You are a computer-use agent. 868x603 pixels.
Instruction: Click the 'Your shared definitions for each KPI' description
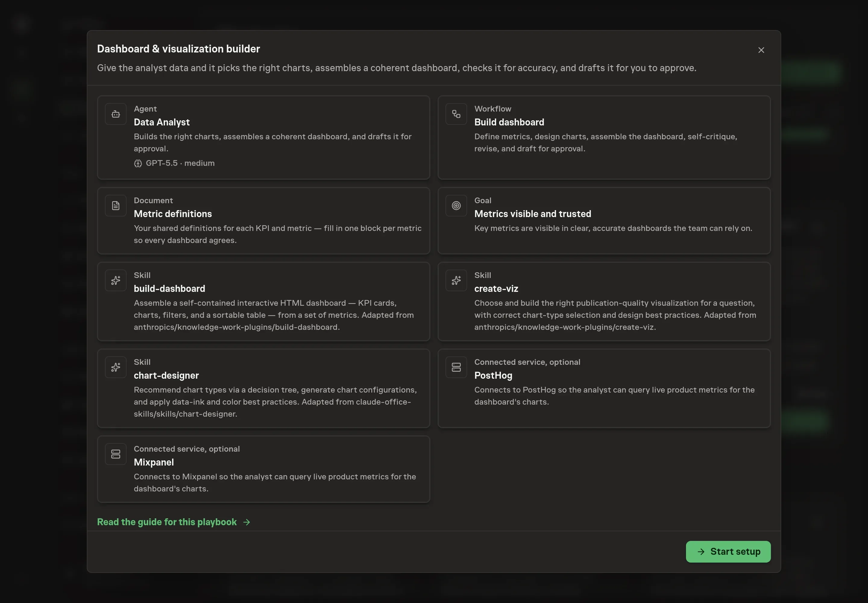(278, 234)
